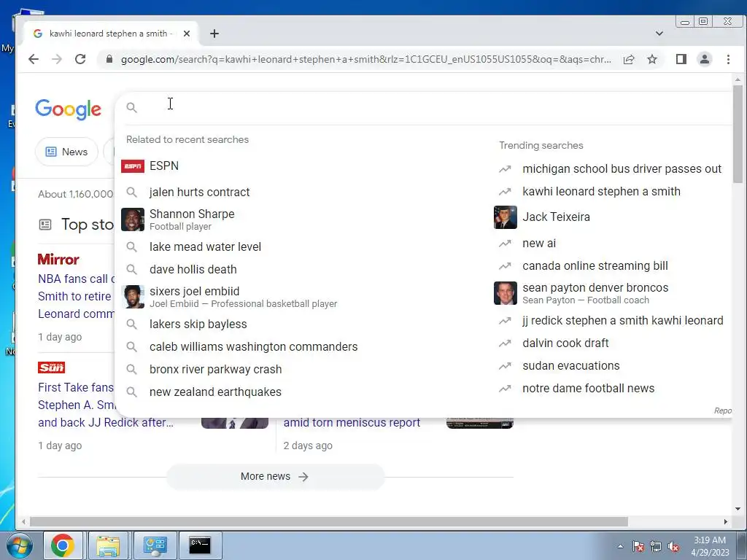Screen dimensions: 747x560
Task: Pick sudan evacuations trending search
Action: pyautogui.click(x=611, y=366)
